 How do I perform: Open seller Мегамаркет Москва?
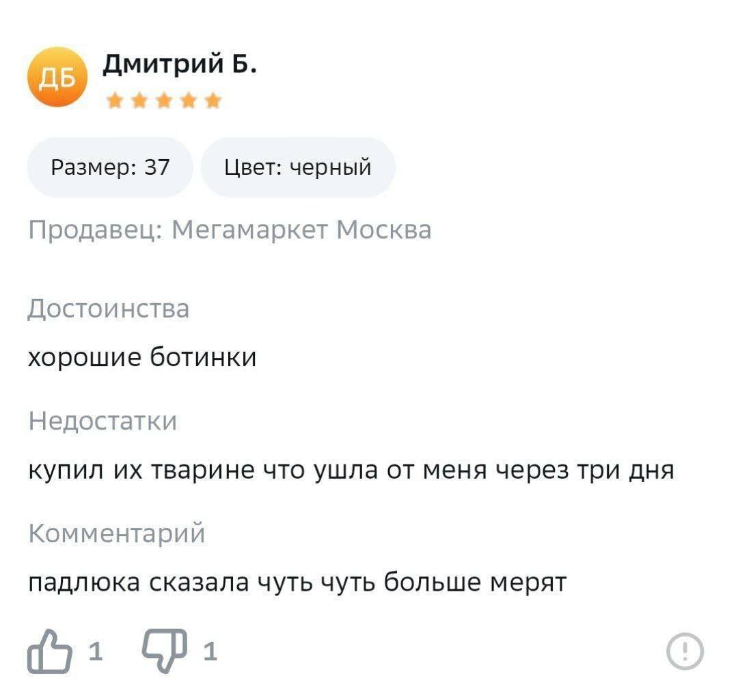pos(301,229)
